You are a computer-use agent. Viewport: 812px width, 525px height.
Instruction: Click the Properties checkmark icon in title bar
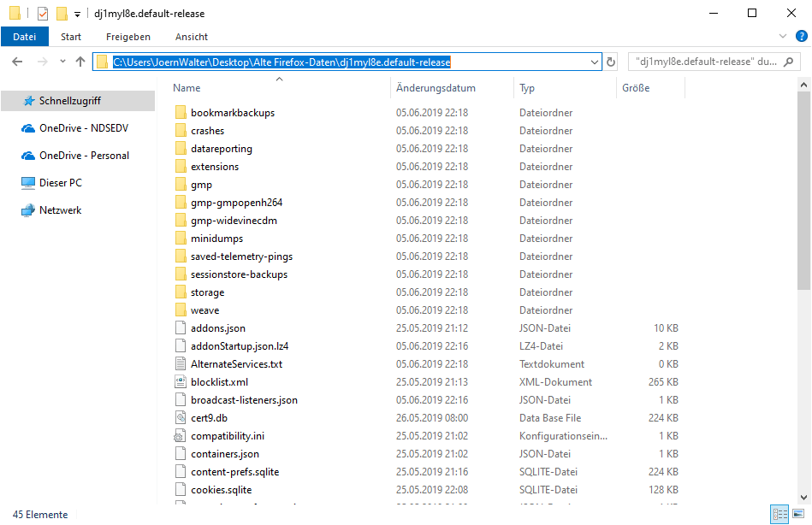(x=43, y=14)
